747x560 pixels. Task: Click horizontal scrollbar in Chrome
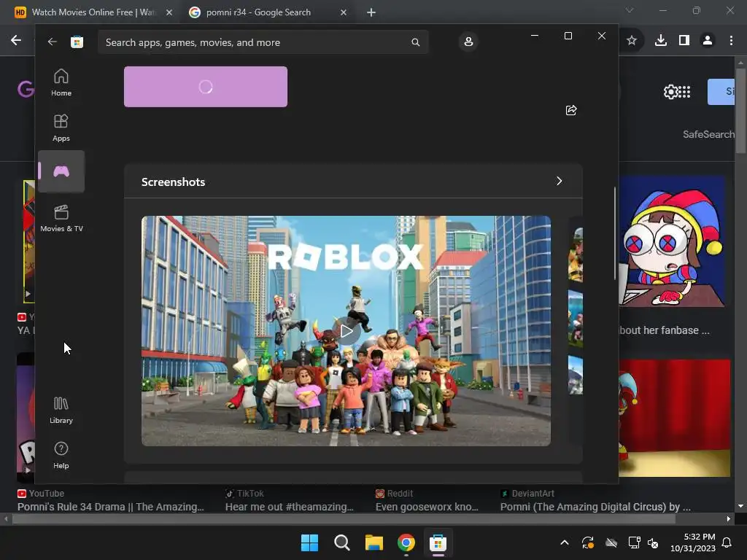click(x=344, y=519)
